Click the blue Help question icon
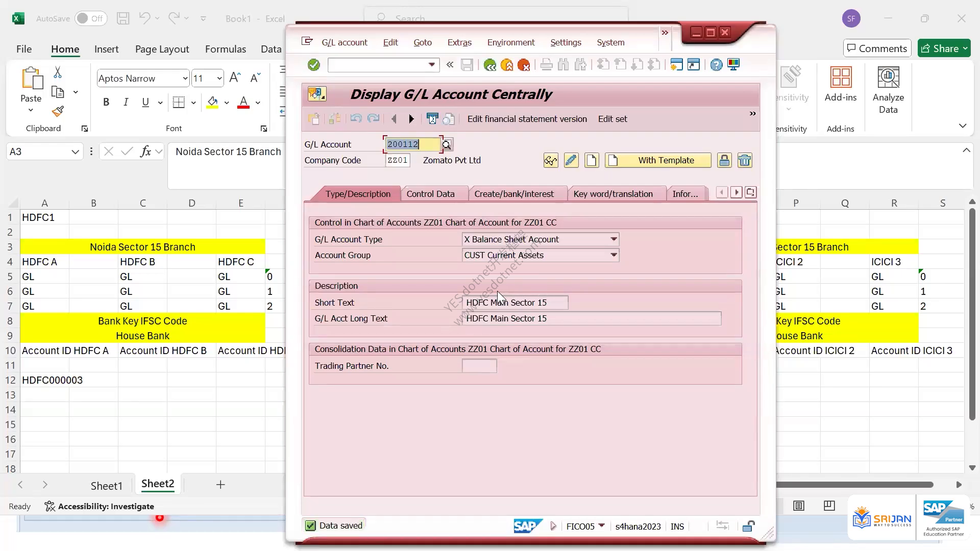This screenshot has width=980, height=551. pyautogui.click(x=717, y=65)
